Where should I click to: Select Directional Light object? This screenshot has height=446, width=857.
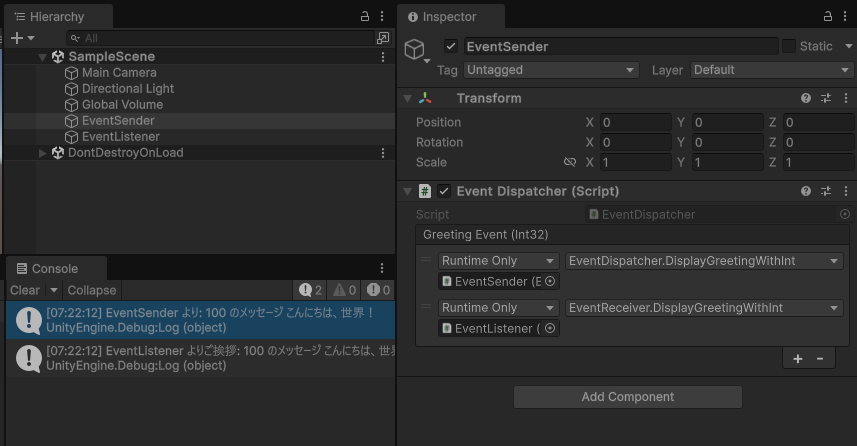pyautogui.click(x=128, y=89)
